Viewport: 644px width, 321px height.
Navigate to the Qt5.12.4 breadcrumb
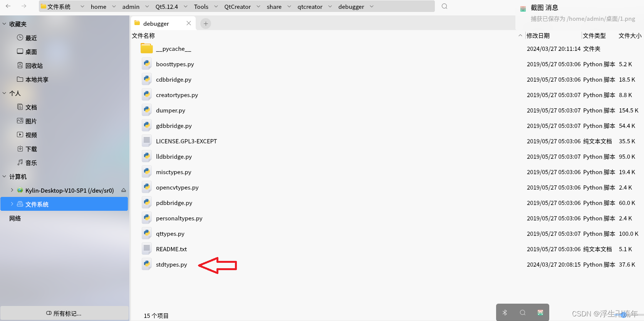click(x=167, y=7)
